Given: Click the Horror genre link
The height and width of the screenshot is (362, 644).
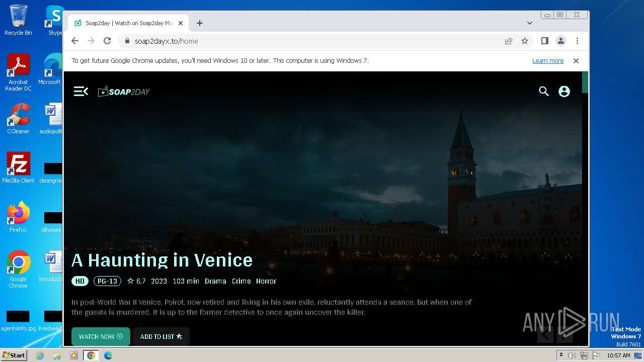Looking at the screenshot, I should pos(266,281).
